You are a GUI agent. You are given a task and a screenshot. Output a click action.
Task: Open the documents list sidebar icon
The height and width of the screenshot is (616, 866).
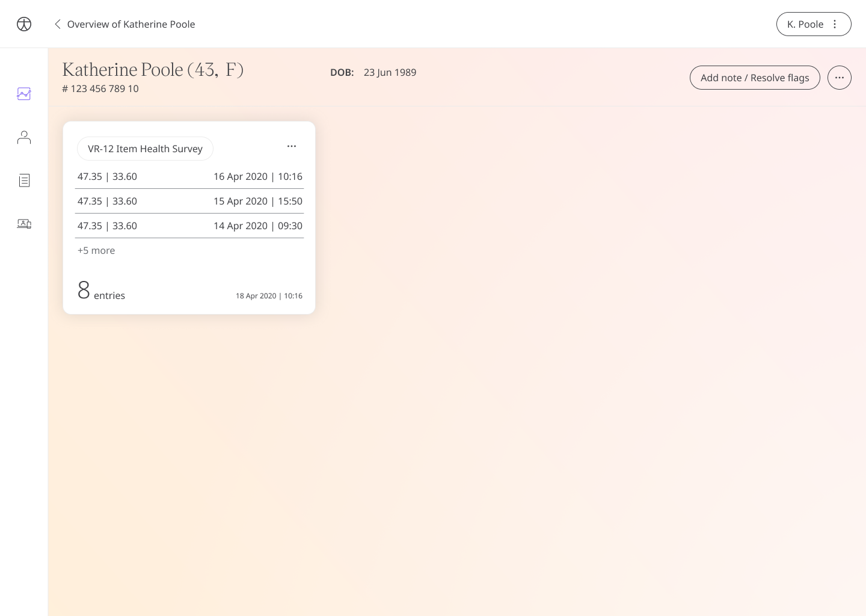click(24, 180)
